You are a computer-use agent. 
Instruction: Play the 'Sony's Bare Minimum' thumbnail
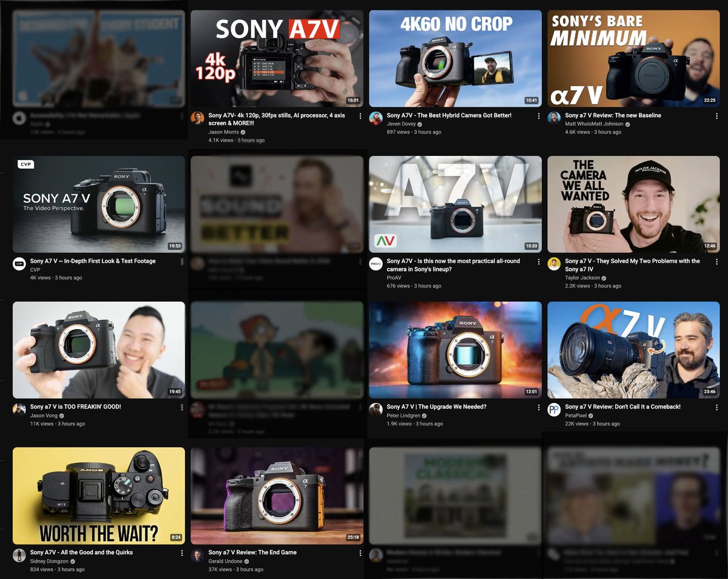633,58
